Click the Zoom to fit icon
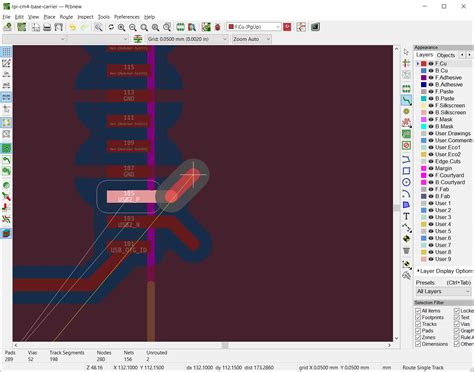This screenshot has height=372, width=474. tap(144, 27)
